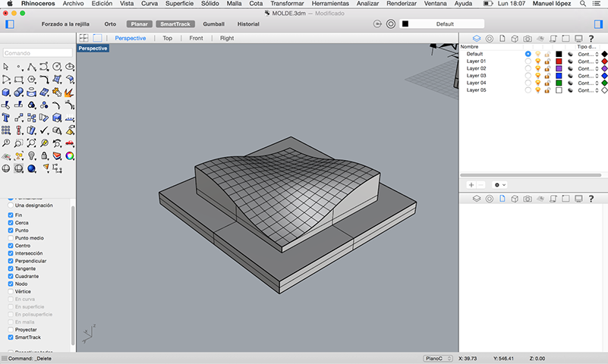Activate the Zoom extents tool

pos(31,143)
